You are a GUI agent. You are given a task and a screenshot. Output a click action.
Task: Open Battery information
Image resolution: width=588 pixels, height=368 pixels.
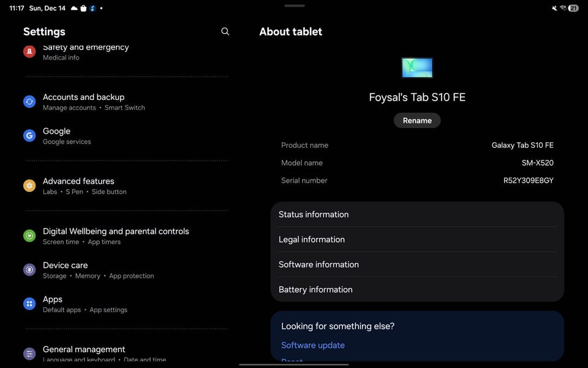(417, 289)
